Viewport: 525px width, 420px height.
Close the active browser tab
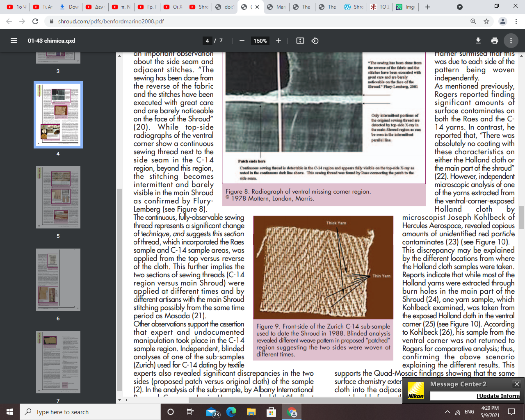pyautogui.click(x=257, y=7)
